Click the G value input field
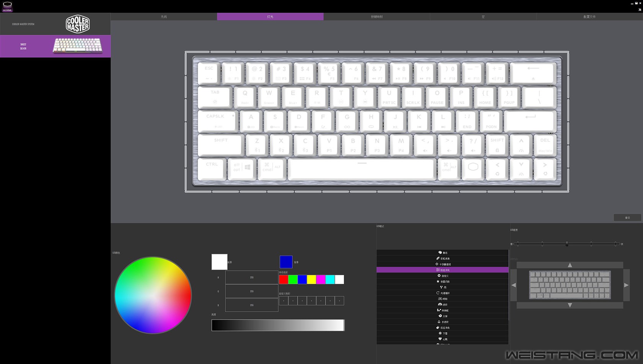This screenshot has height=364, width=643. pyautogui.click(x=251, y=291)
